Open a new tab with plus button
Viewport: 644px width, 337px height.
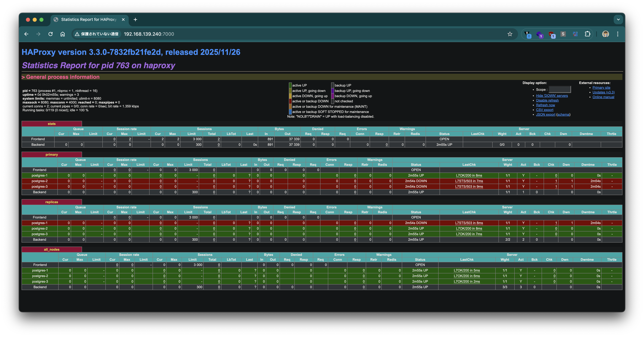tap(135, 20)
